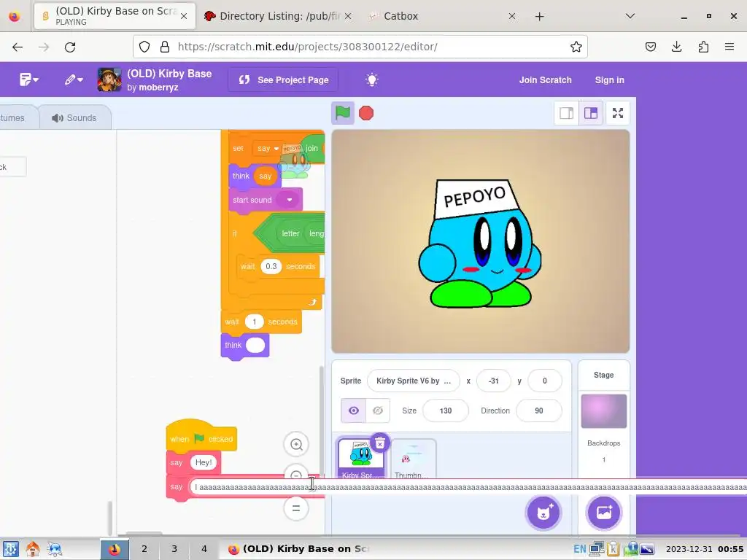
Task: Open the File menu icon in Scratch header
Action: [x=28, y=79]
